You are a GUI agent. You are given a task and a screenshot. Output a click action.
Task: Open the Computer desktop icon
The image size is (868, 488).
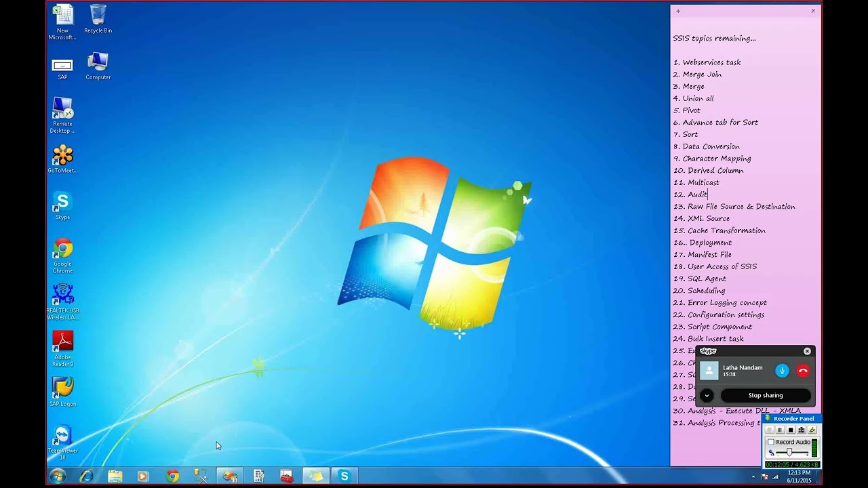tap(98, 66)
